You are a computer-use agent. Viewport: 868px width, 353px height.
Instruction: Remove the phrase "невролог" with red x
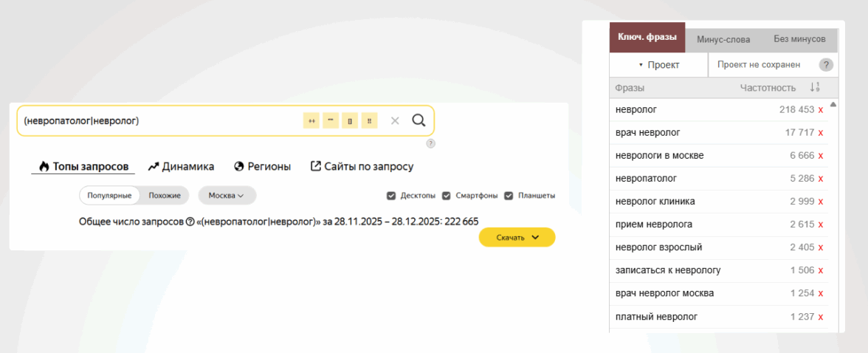pyautogui.click(x=821, y=110)
